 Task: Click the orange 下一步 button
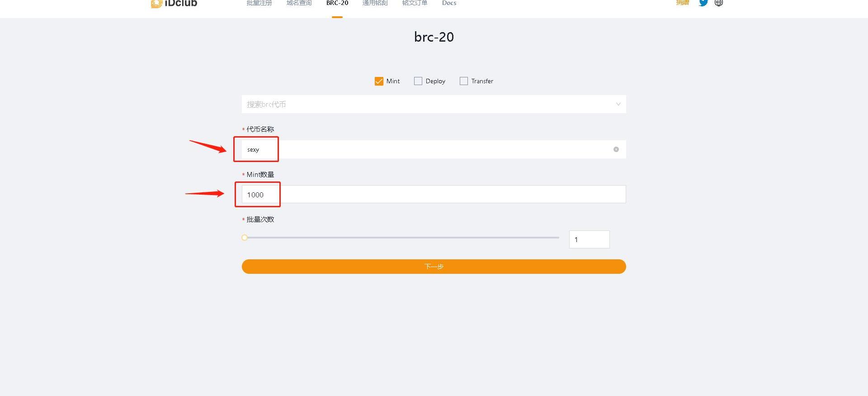[x=434, y=267]
